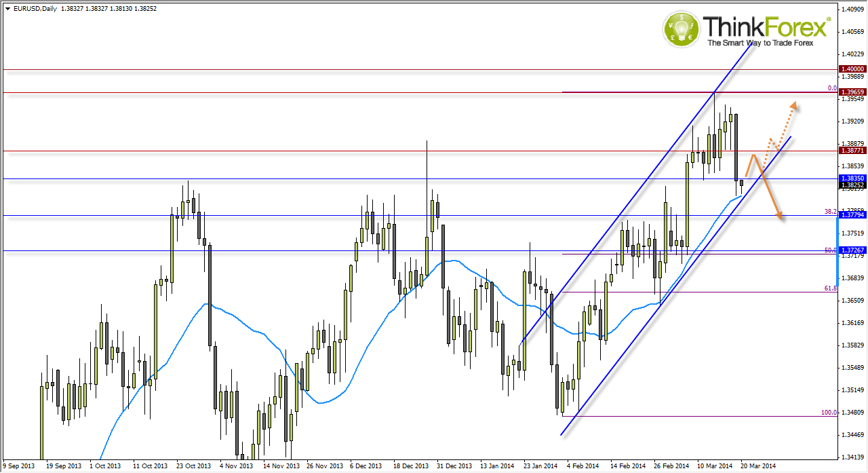Click the 20 Mar 2014 date label
Screen dimensions: 868x473
758,466
